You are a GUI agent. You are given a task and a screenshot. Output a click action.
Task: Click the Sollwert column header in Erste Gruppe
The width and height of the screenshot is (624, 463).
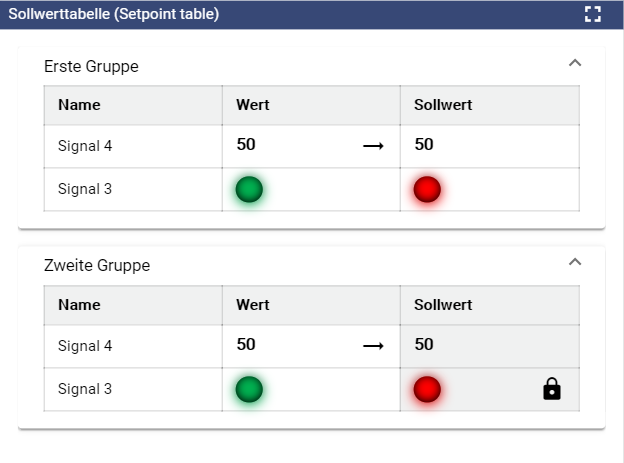pos(443,105)
